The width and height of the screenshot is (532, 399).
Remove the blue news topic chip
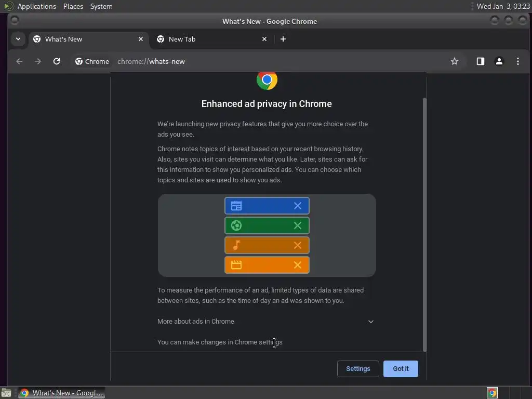[x=298, y=206]
